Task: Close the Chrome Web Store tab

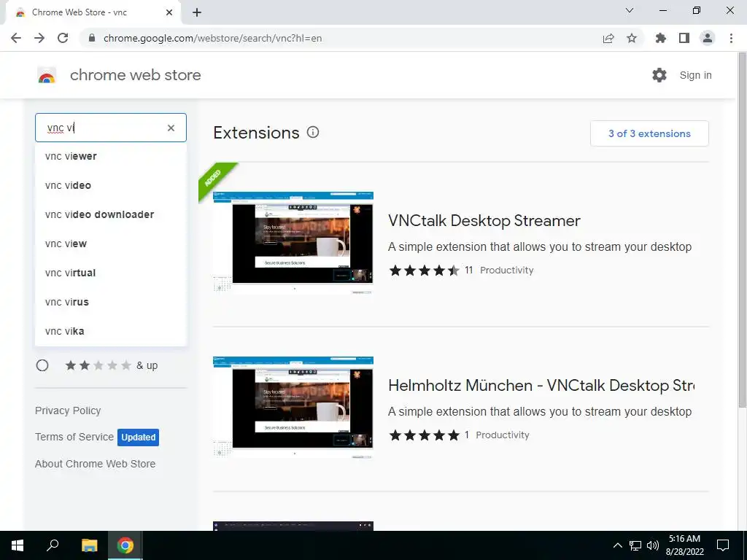Action: (x=169, y=12)
